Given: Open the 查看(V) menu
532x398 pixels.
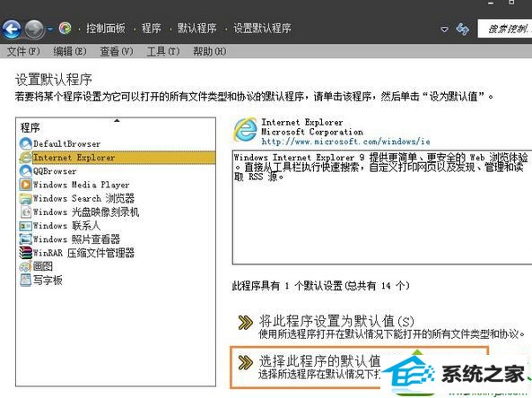Looking at the screenshot, I should 117,51.
